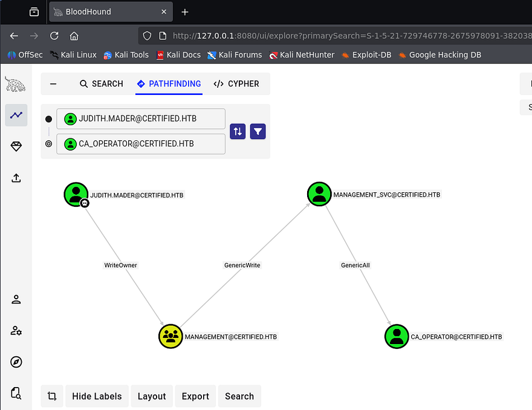Viewport: 532px width, 410px height.
Task: Toggle Hide Labels on the graph
Action: [97, 396]
